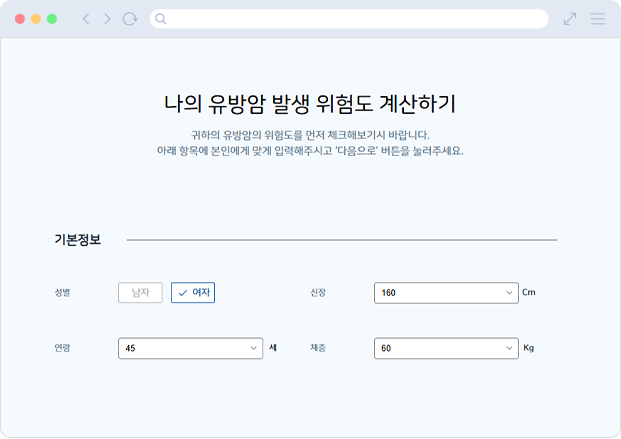
Task: Click the search magnifier icon in address bar
Action: pos(161,19)
